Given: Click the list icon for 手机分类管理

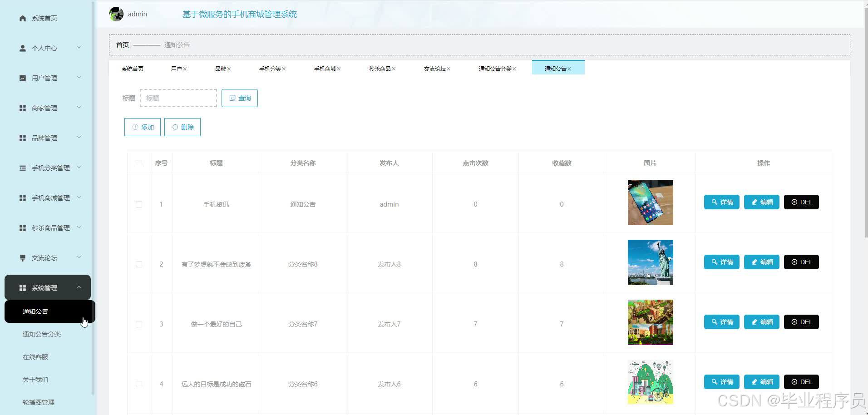Looking at the screenshot, I should click(x=23, y=168).
